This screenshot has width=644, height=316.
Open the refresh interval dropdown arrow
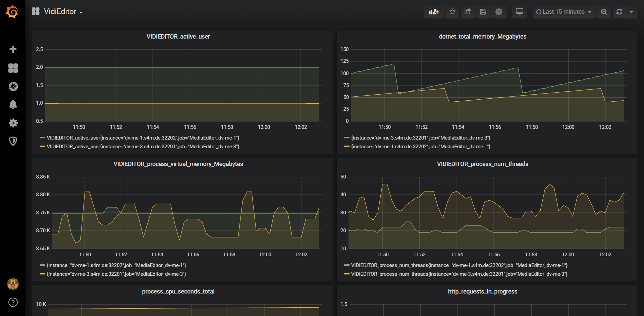[632, 11]
